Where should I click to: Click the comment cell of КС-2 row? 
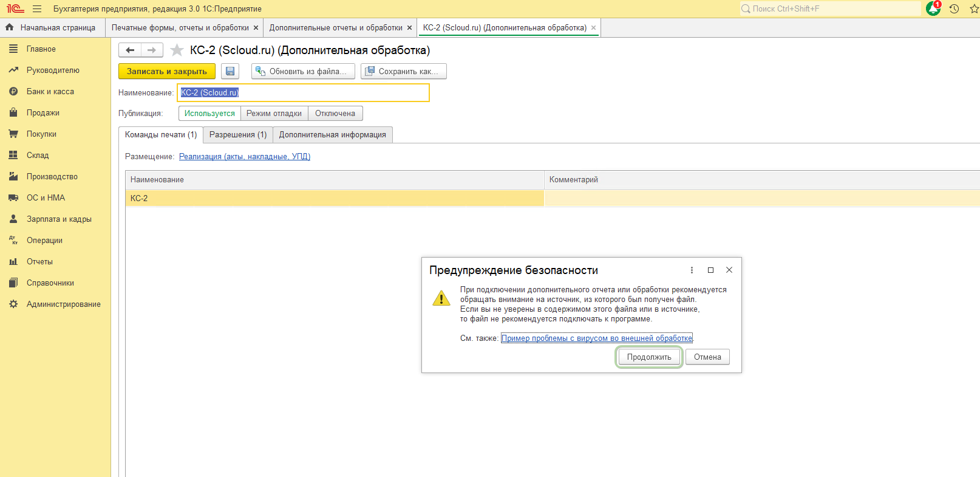[762, 198]
